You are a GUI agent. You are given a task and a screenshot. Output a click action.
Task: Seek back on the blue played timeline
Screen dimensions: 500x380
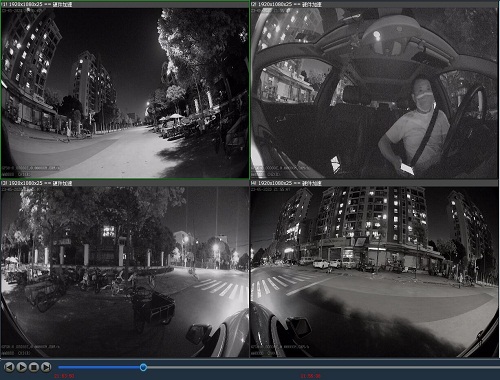click(x=99, y=367)
